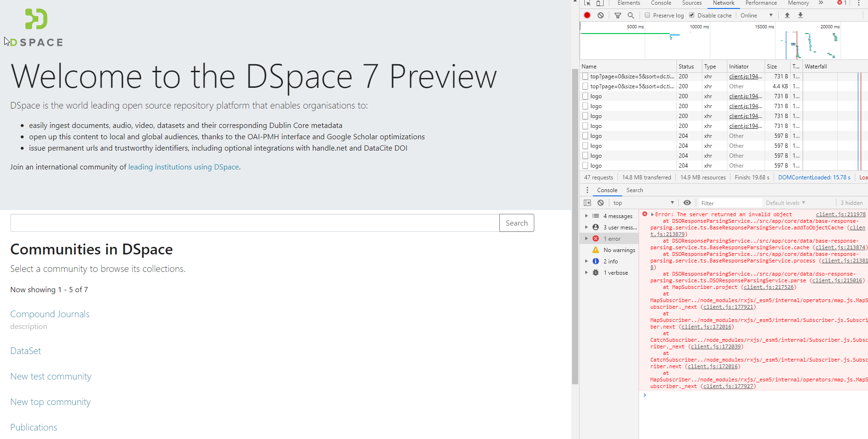868x439 pixels.
Task: Select the user messages person icon
Action: 596,227
